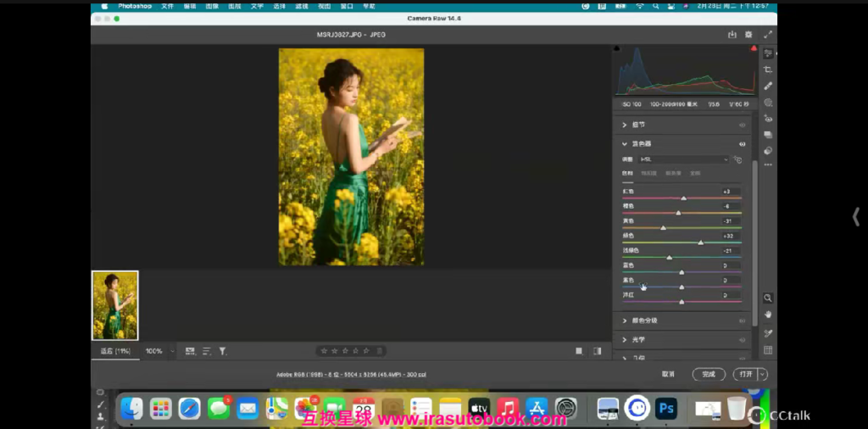Click the Aqua hue slider handle
868x429 pixels.
(670, 258)
